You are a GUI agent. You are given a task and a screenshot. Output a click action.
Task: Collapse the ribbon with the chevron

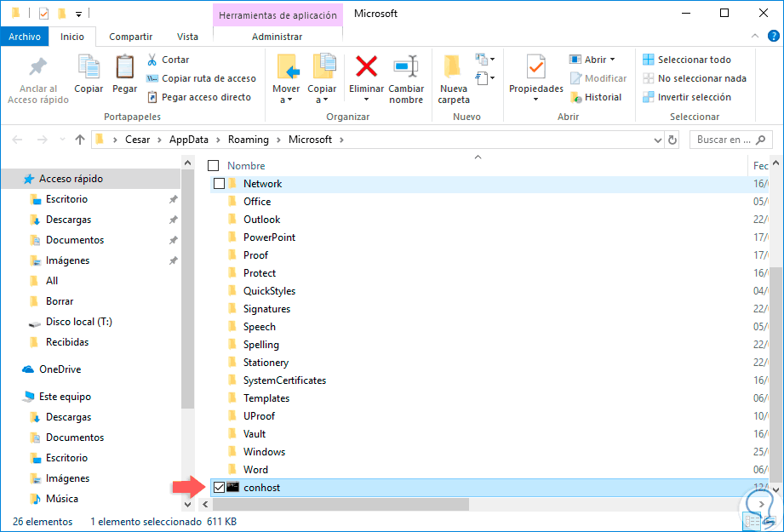[755, 36]
